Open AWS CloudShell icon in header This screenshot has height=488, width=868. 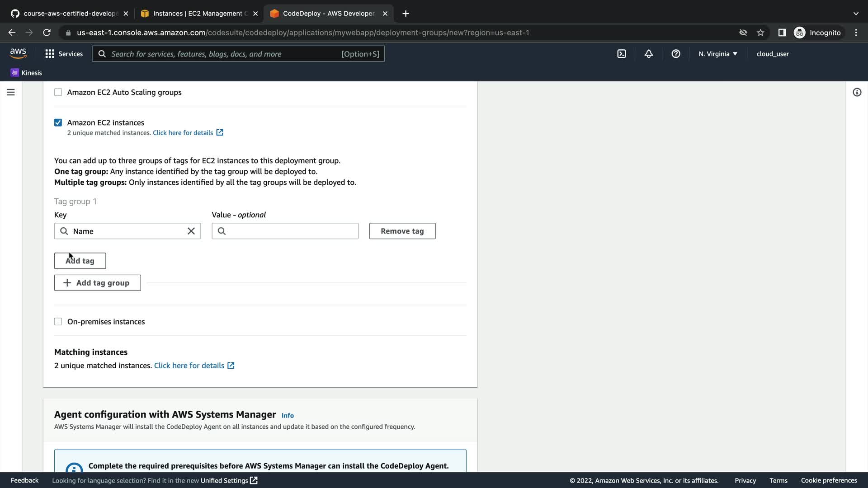pyautogui.click(x=622, y=54)
